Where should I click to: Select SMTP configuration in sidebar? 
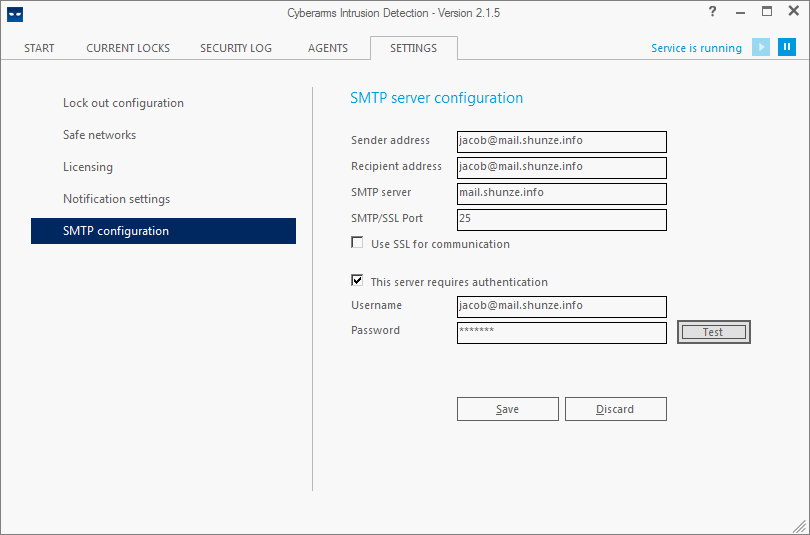[163, 231]
